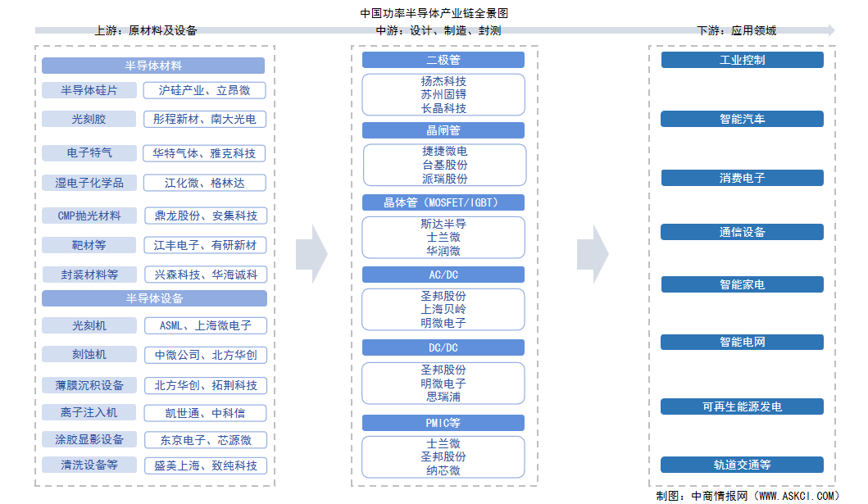868x504 pixels.
Task: Select 斯达半导 under 晶体管
Action: 443,224
